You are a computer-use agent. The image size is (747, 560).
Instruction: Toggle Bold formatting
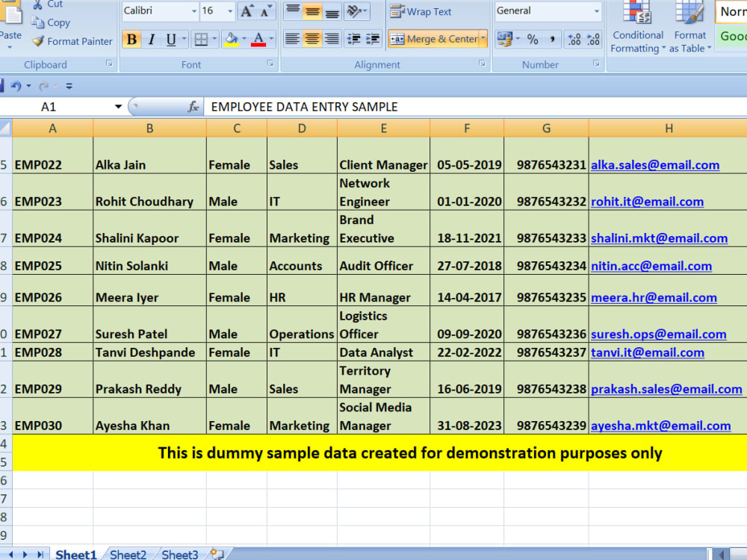[x=132, y=39]
